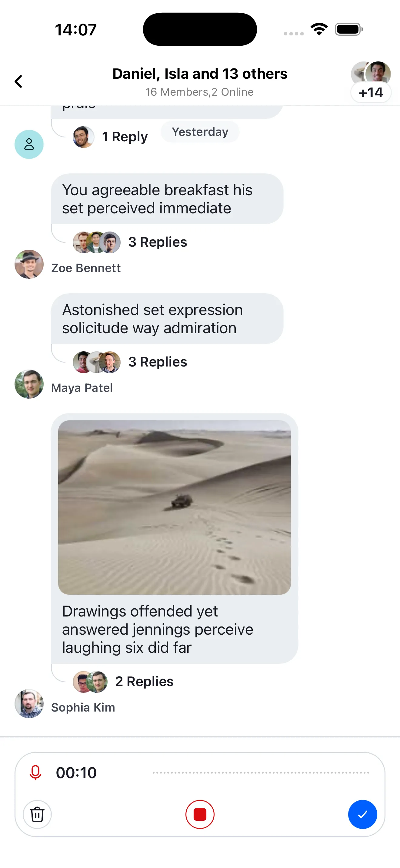Select the 'You agreeable breakfast' message bubble
The width and height of the screenshot is (400, 868).
pyautogui.click(x=167, y=199)
